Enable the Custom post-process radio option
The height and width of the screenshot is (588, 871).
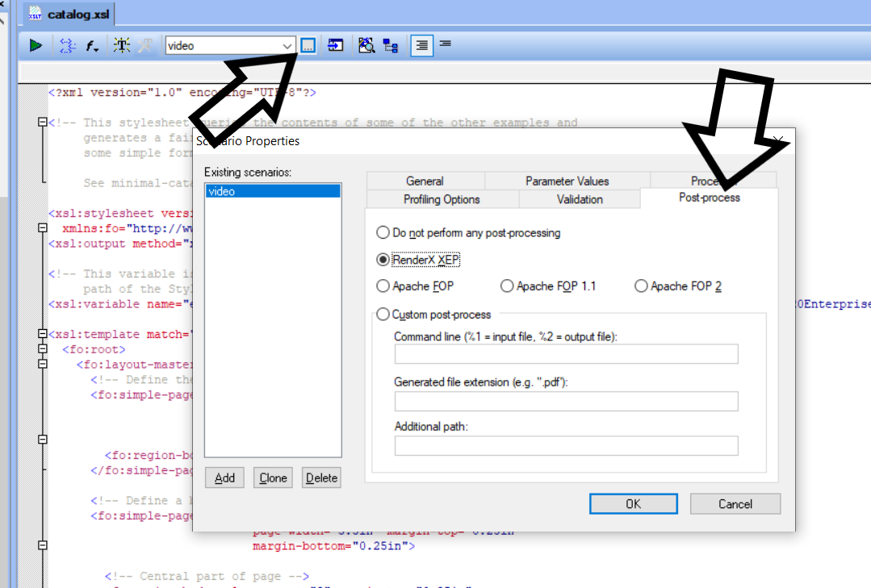[x=383, y=315]
